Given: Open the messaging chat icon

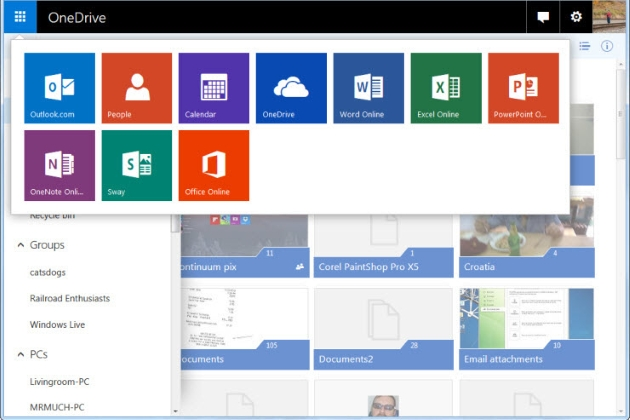Looking at the screenshot, I should coord(543,17).
